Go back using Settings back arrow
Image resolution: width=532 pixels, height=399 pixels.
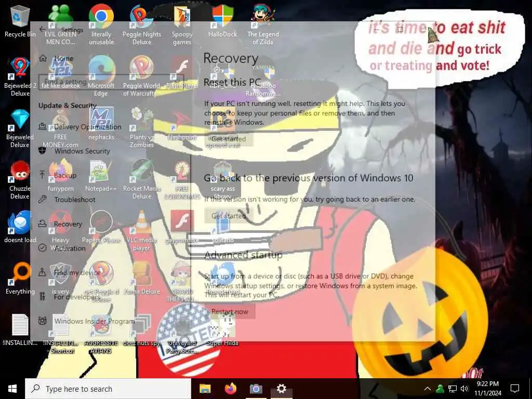tap(42, 30)
